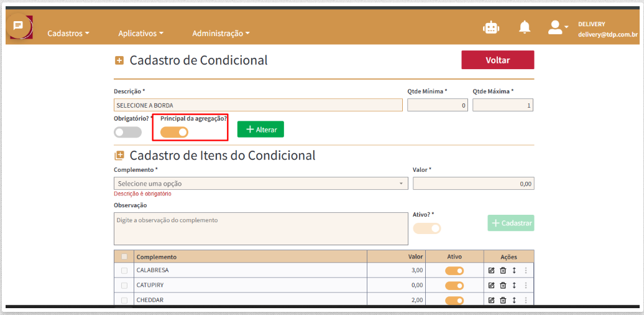Open the notifications bell
This screenshot has width=644, height=315.
(525, 27)
